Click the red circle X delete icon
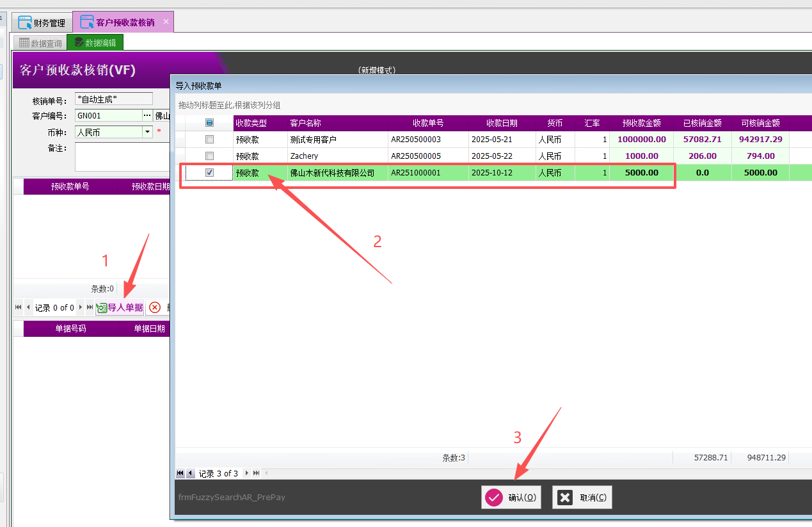Image resolution: width=812 pixels, height=527 pixels. click(x=155, y=307)
